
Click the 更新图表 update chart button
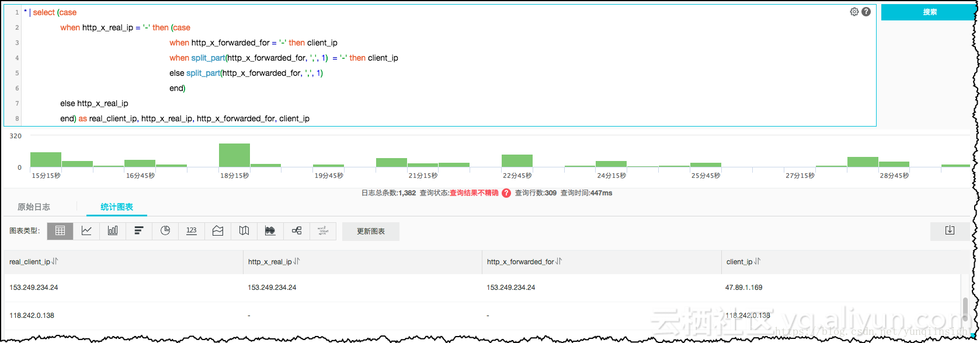tap(371, 231)
